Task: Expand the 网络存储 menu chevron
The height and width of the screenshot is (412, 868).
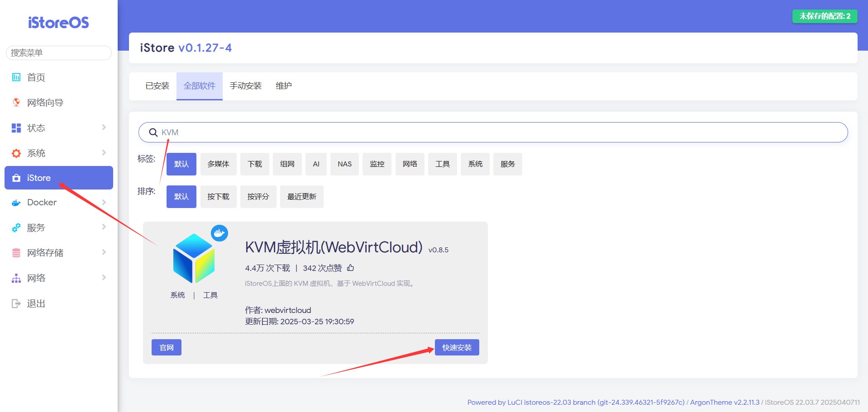Action: pos(104,252)
